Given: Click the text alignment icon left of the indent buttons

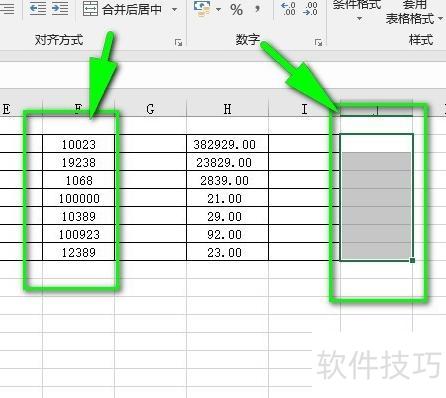Looking at the screenshot, I should [7, 8].
